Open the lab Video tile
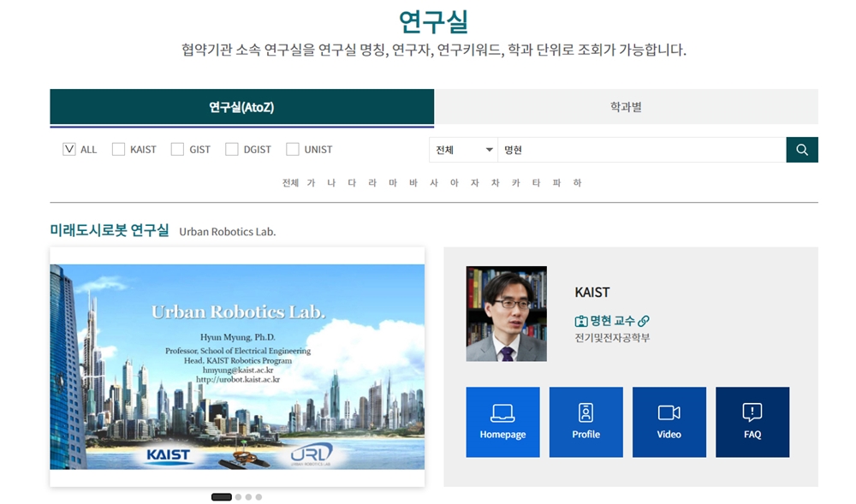This screenshot has height=504, width=856. point(669,422)
